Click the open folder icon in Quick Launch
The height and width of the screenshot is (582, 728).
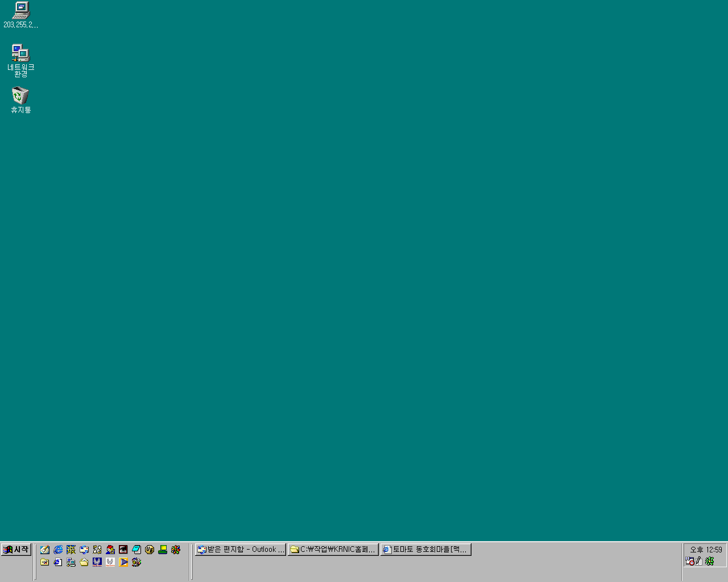(x=84, y=562)
